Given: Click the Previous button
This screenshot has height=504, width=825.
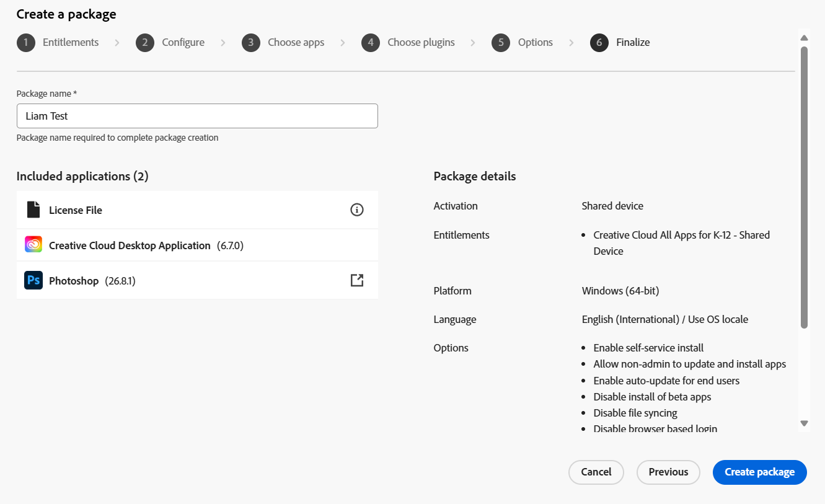Looking at the screenshot, I should (x=668, y=472).
